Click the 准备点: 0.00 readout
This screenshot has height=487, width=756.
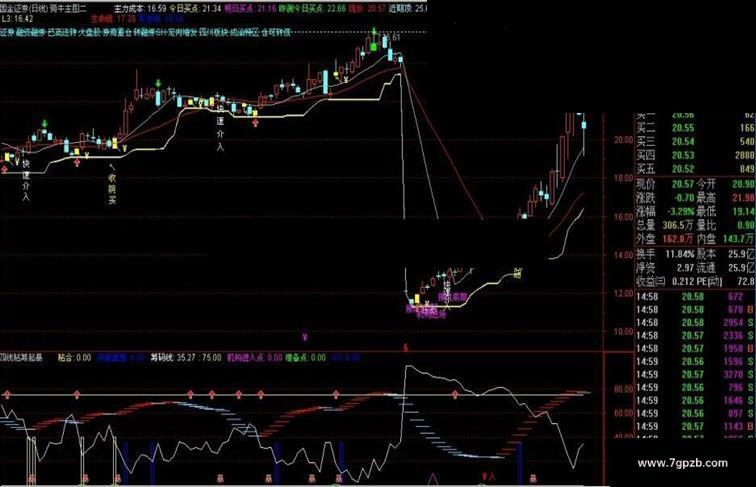point(306,358)
